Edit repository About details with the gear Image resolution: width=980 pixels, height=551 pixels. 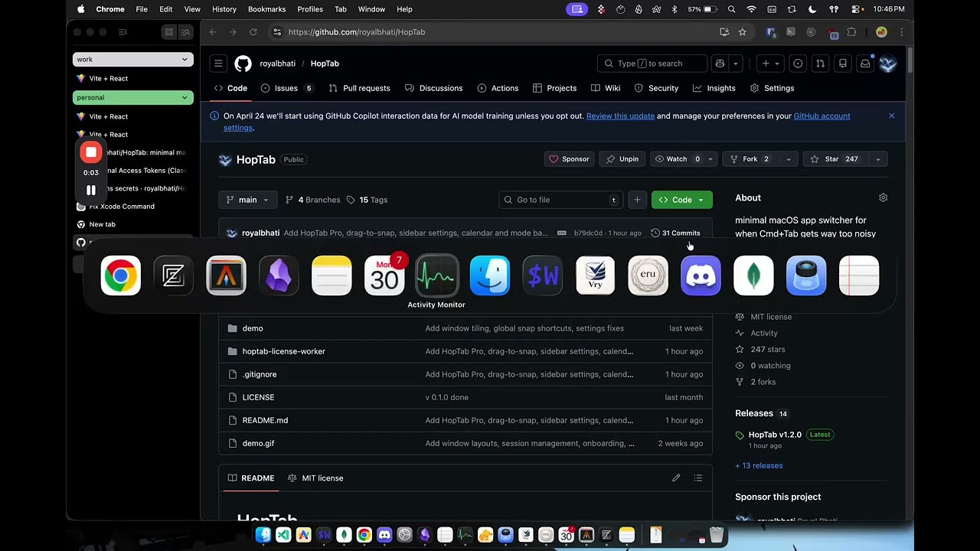pyautogui.click(x=883, y=197)
